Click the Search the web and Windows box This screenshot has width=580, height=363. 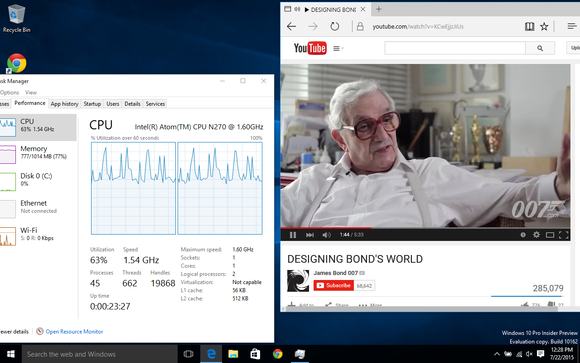click(x=100, y=354)
